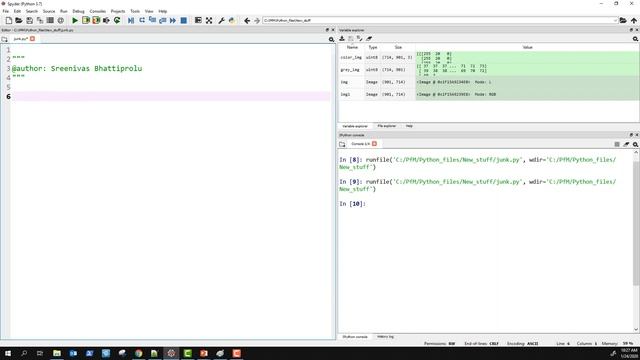
Task: Open Preferences with the wrench icon
Action: (221, 20)
